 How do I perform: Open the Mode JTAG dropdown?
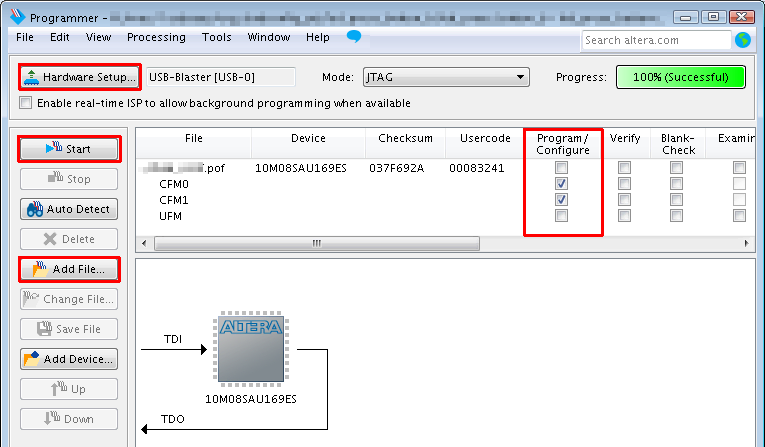pyautogui.click(x=445, y=77)
